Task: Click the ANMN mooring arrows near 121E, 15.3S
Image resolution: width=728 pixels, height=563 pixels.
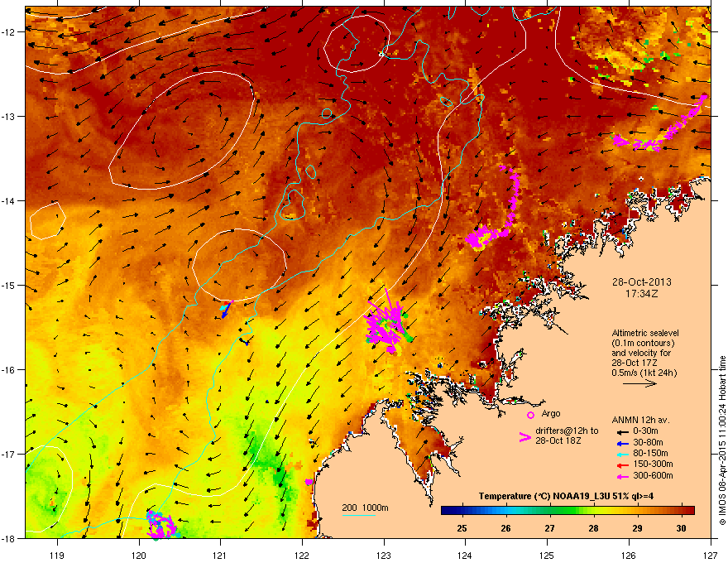Action: point(226,309)
